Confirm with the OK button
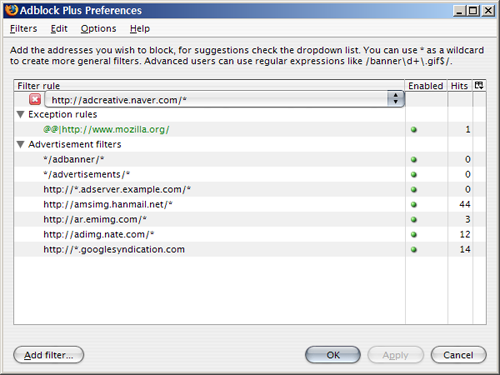The height and width of the screenshot is (375, 500). coord(333,355)
